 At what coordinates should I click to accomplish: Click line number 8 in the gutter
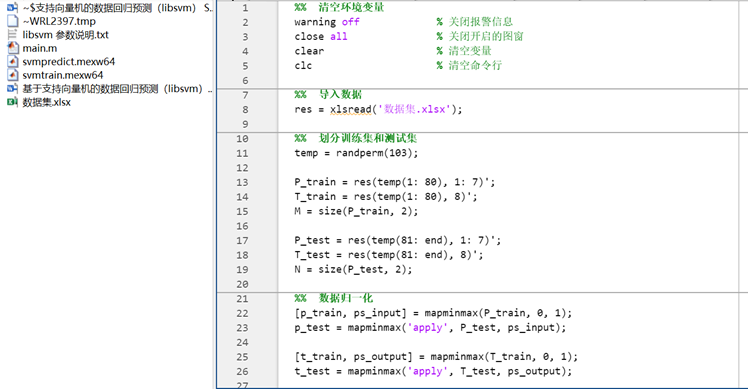(x=245, y=109)
